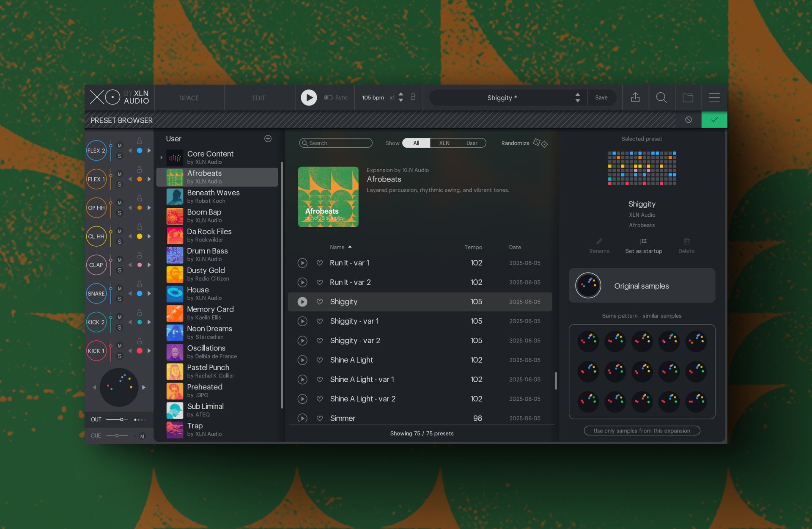Favorite Shine A Light with heart icon
Image resolution: width=812 pixels, height=529 pixels.
(x=320, y=360)
